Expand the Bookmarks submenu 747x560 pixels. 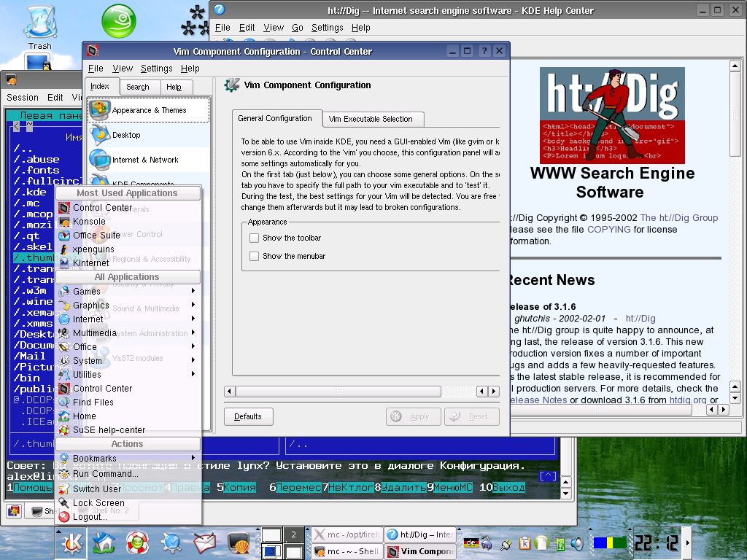coord(128,458)
